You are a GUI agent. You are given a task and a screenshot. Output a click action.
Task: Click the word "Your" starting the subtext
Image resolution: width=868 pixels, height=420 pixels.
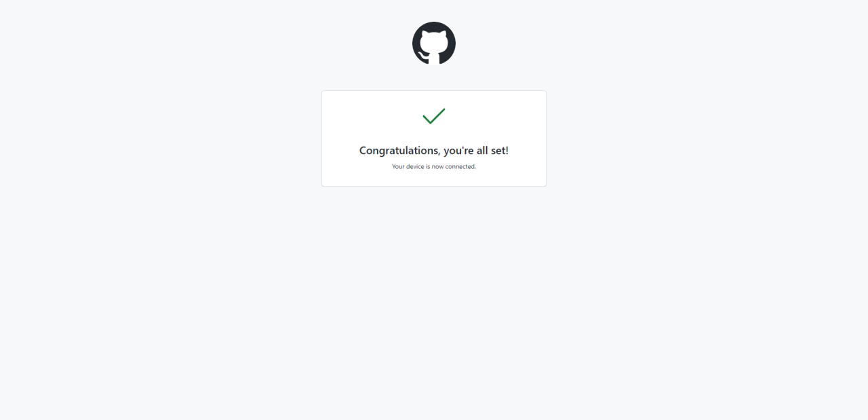[x=398, y=167]
